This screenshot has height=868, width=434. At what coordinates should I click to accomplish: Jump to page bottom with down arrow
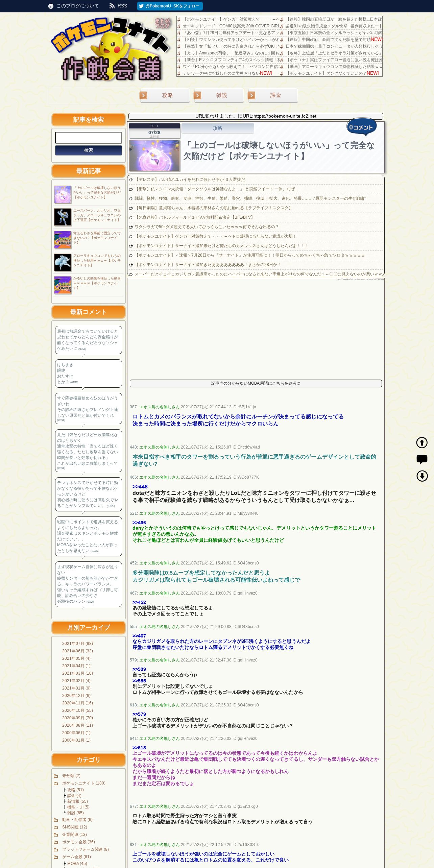pos(422,476)
